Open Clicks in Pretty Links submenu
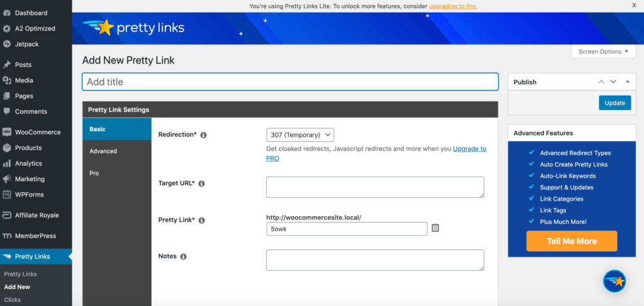 coord(13,300)
